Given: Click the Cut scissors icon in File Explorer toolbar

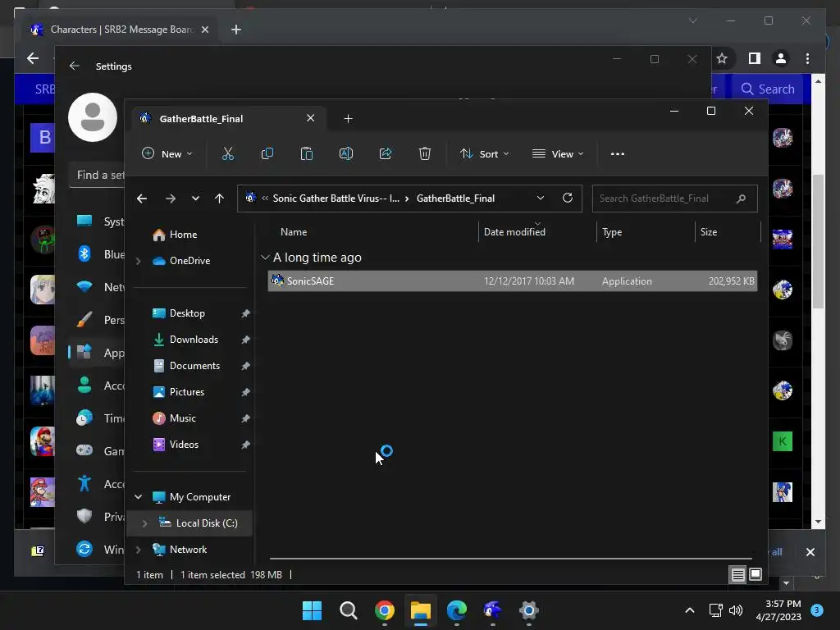Looking at the screenshot, I should click(228, 153).
